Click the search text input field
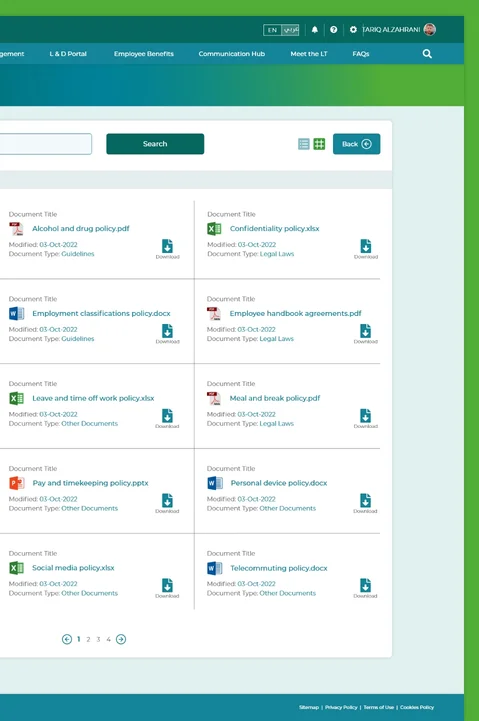 tap(45, 144)
